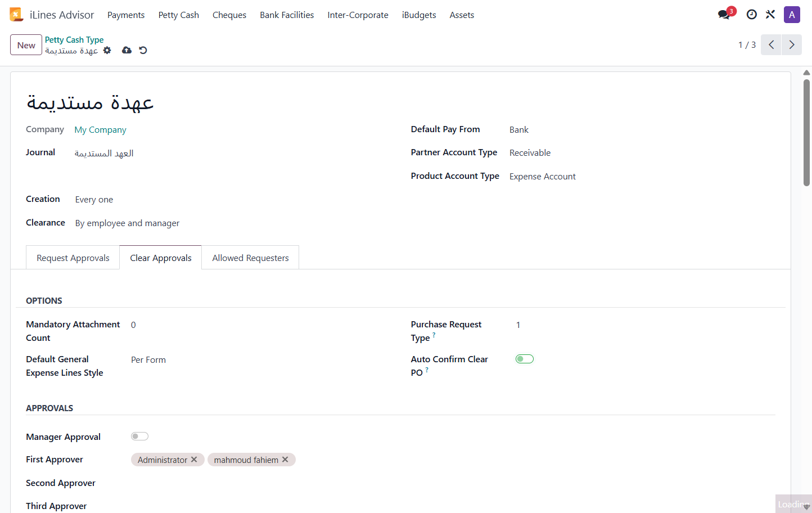Open the Payments menu
Viewport: 812px width, 513px height.
click(x=126, y=15)
